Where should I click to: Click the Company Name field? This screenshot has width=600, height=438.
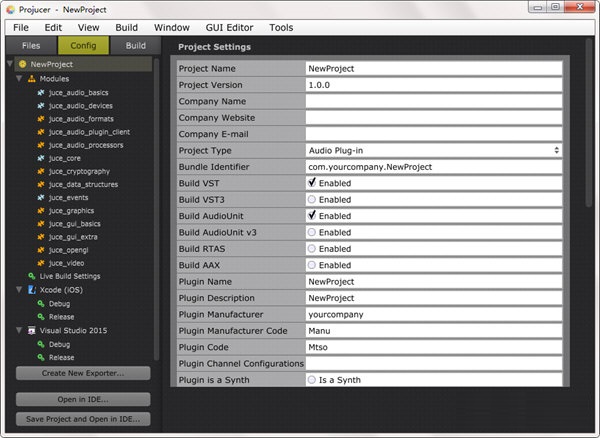point(434,101)
